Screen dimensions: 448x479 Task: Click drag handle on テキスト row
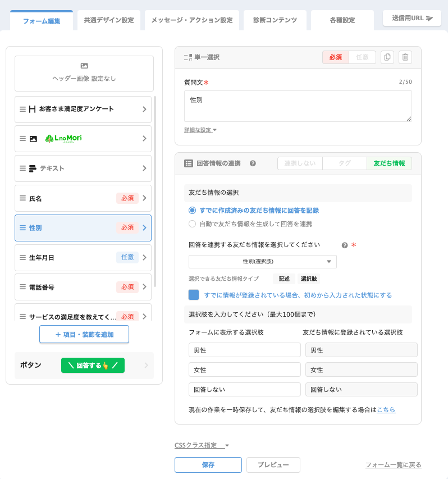(x=22, y=168)
